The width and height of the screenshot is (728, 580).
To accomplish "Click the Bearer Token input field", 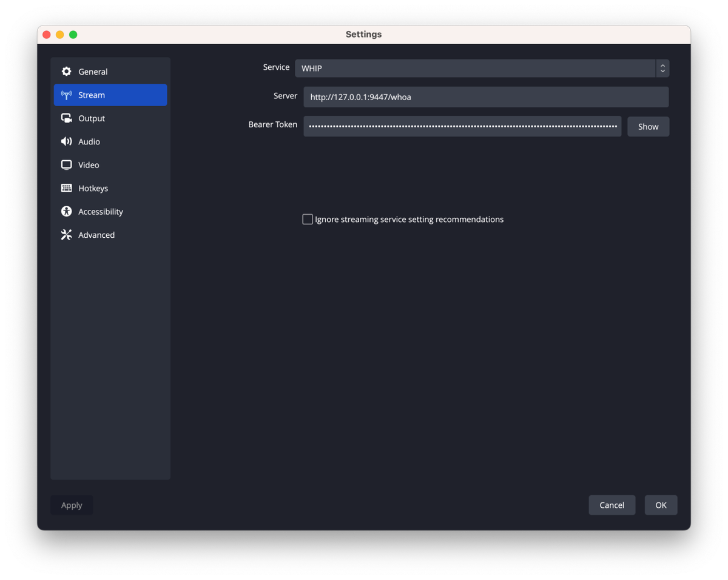I will [x=462, y=126].
